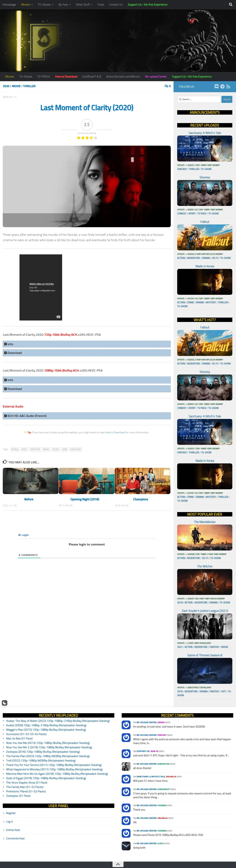
Task: Open TV-PACKs in secondary navigation
Action: click(44, 76)
